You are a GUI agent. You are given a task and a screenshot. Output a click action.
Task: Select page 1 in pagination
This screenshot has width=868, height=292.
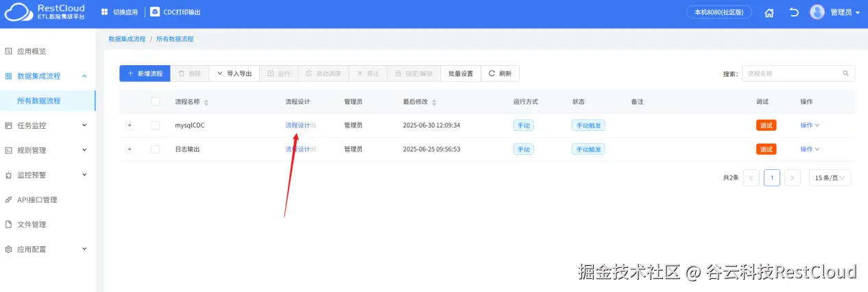[772, 178]
